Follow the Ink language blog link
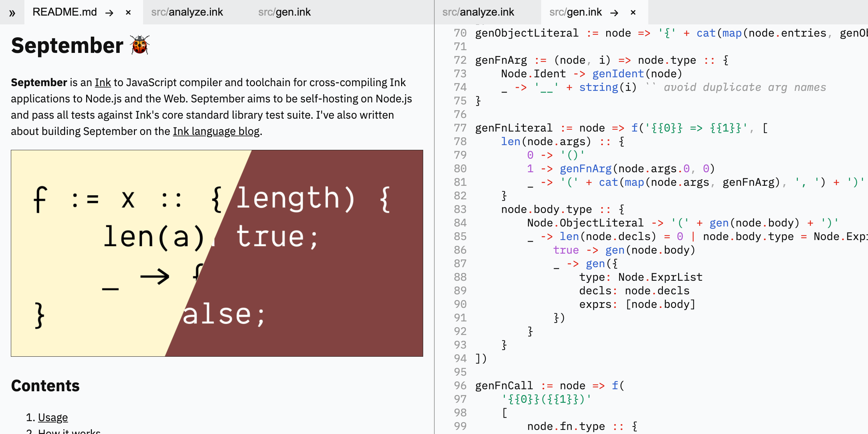 216,131
